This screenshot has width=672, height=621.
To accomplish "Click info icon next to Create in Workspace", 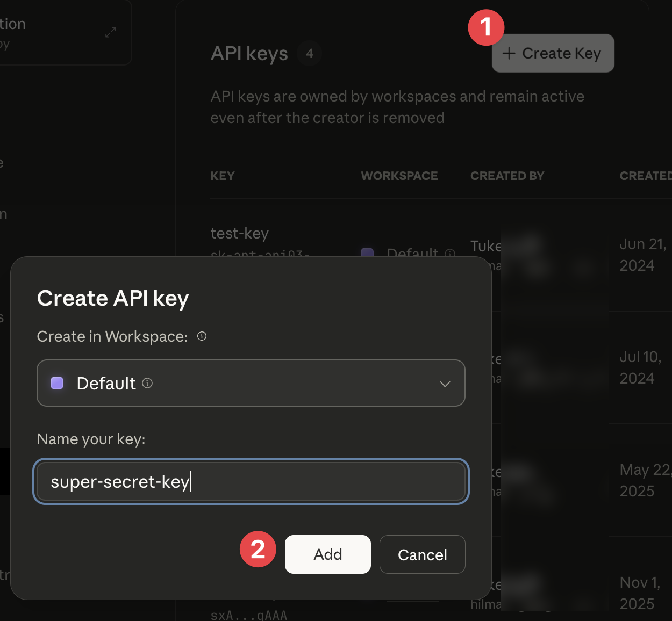I will [x=202, y=336].
